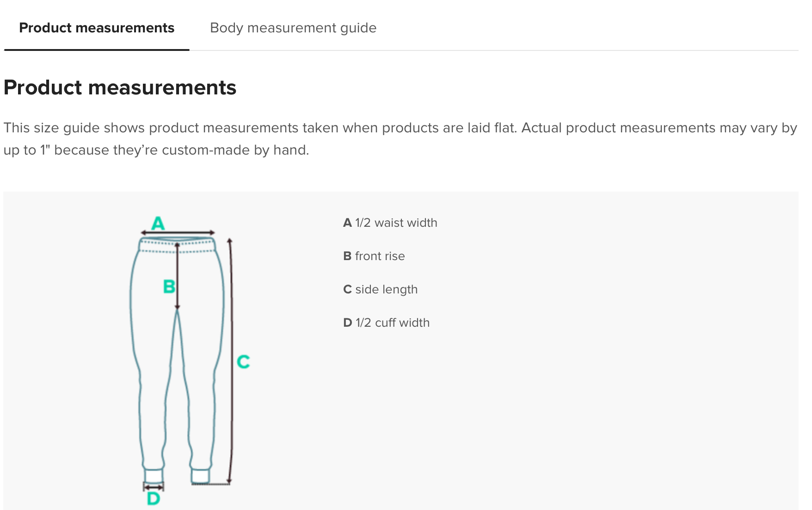This screenshot has height=510, width=812.
Task: Click the "front rise" legend entry
Action: click(374, 256)
